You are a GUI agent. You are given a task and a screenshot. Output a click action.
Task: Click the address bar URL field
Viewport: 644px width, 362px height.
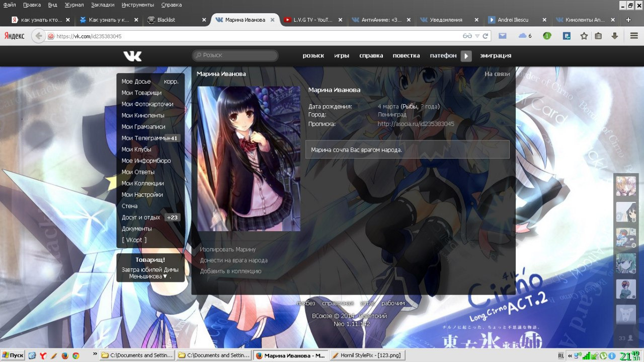pyautogui.click(x=257, y=36)
